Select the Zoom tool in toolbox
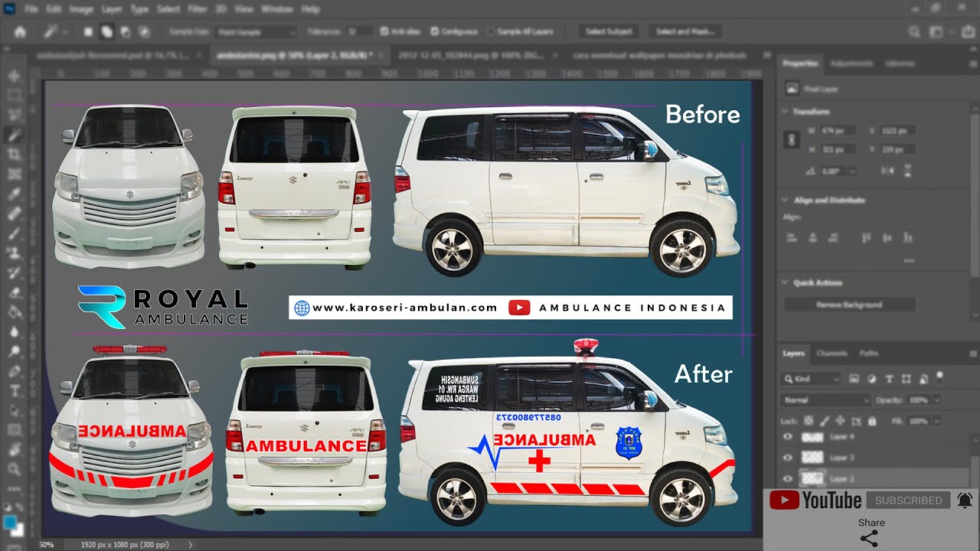 (14, 469)
